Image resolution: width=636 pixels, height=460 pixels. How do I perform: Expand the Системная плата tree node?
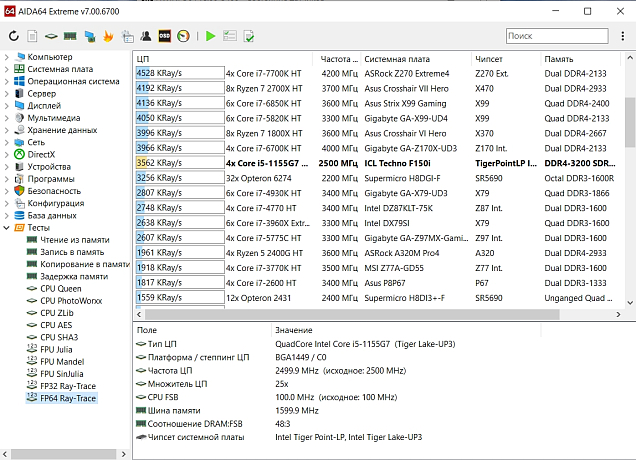tap(8, 69)
